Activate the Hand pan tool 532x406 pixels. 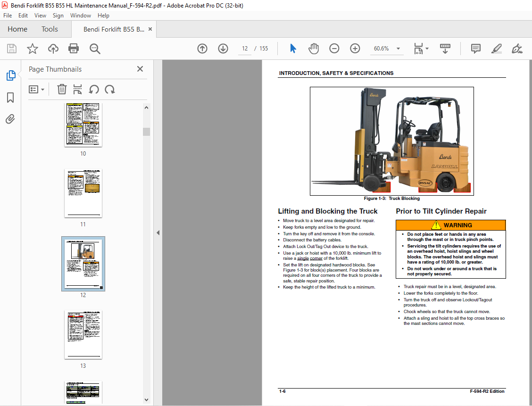[x=314, y=49]
